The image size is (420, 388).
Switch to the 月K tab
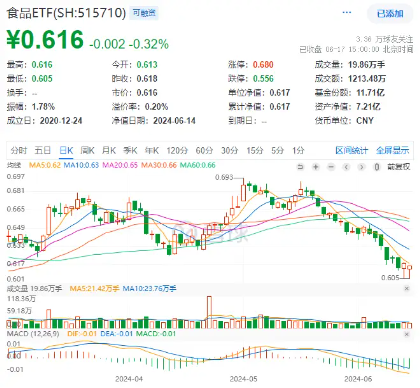point(109,150)
